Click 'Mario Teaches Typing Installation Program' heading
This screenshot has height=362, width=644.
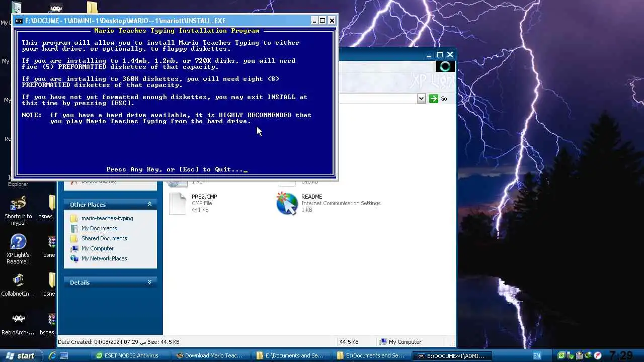(177, 31)
